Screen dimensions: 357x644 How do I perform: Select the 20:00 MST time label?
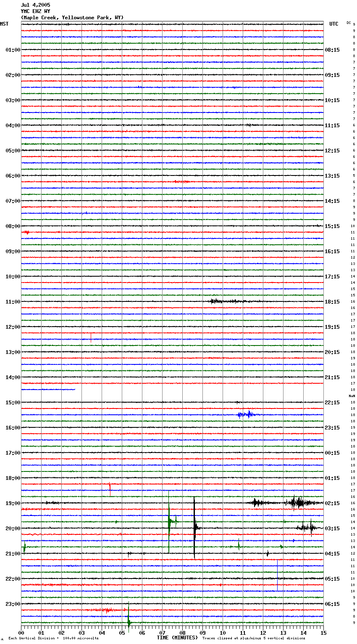(x=13, y=529)
